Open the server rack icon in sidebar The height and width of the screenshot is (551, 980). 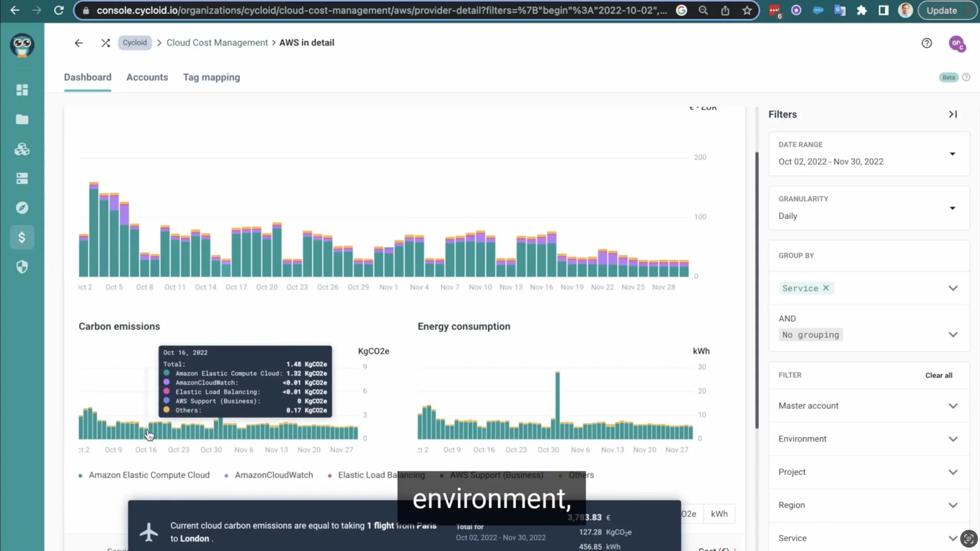point(22,178)
